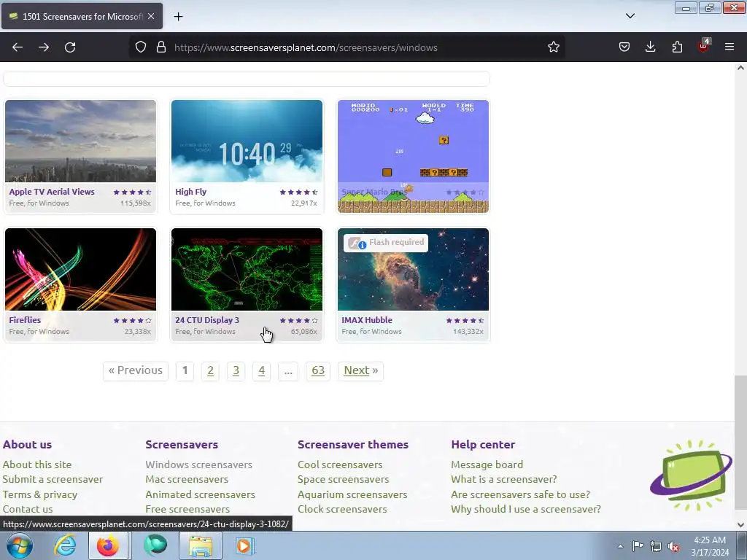Click the Next » pagination button
Viewport: 747px width, 560px height.
pos(360,371)
